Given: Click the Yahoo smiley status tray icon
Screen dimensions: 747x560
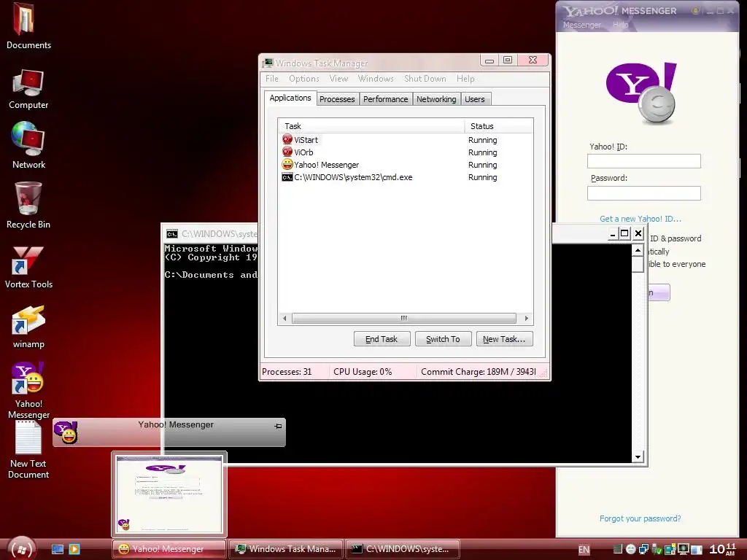Looking at the screenshot, I should click(x=630, y=550).
